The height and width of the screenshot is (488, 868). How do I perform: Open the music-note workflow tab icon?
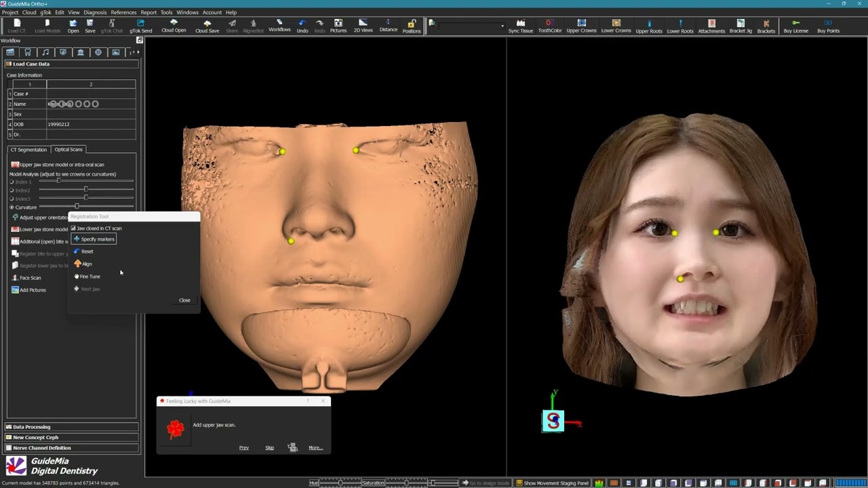click(45, 52)
